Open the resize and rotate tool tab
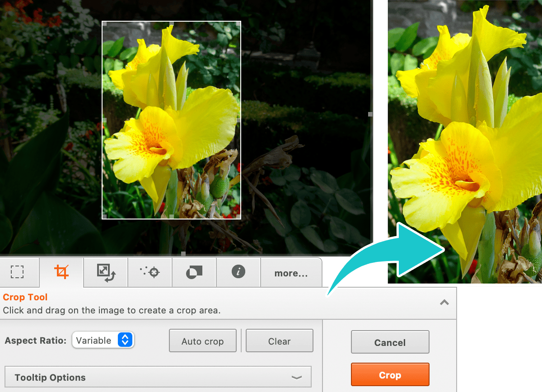Viewport: 542px width, 392px height. (106, 272)
